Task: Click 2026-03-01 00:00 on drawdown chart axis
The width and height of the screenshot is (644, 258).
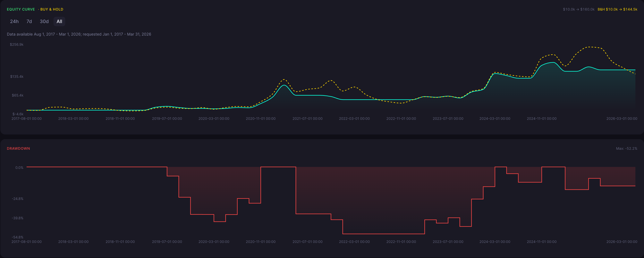Action: point(622,242)
